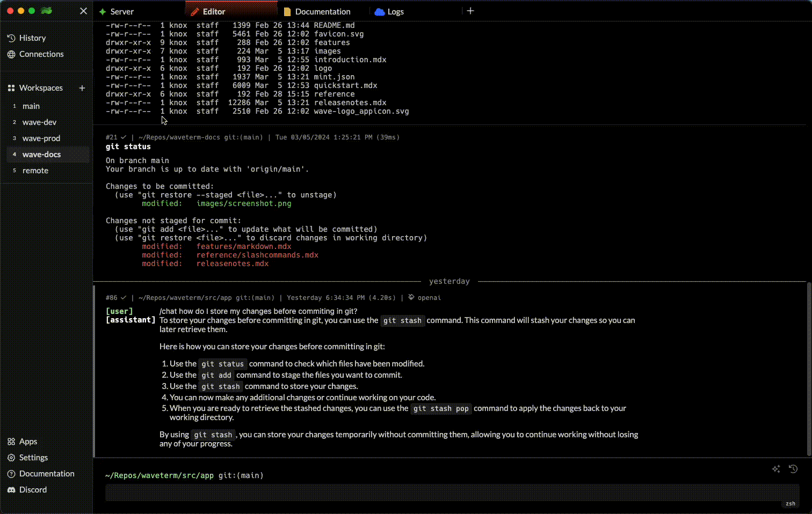Click the 'git stash pop' code snippet
The height and width of the screenshot is (514, 812).
tap(441, 408)
